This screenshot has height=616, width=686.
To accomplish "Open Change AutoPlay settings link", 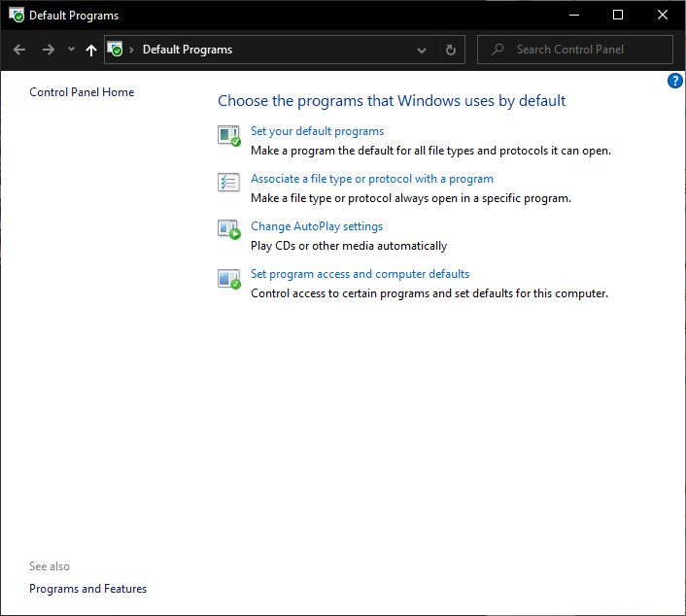I will [x=317, y=226].
